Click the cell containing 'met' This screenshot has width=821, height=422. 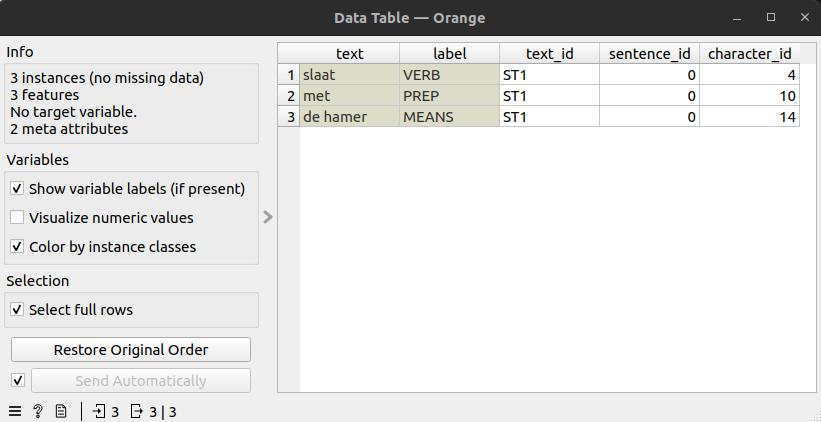point(349,96)
